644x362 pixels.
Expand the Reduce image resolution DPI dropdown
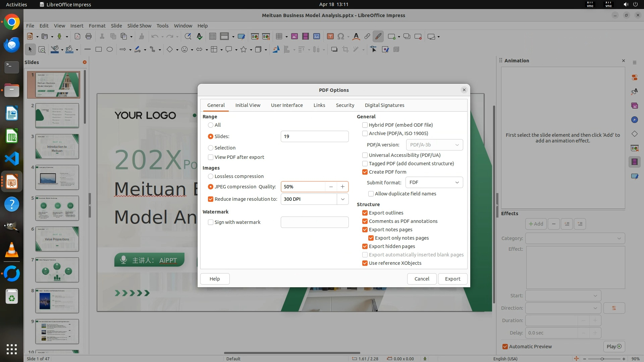342,199
